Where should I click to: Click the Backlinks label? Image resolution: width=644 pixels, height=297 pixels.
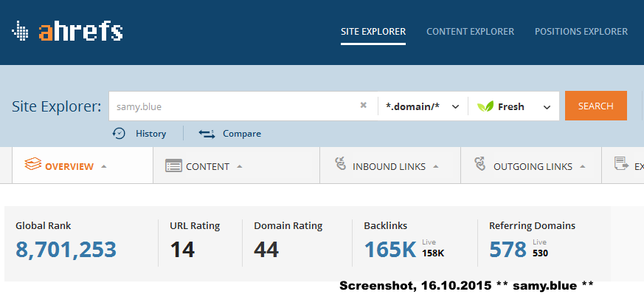(x=386, y=226)
